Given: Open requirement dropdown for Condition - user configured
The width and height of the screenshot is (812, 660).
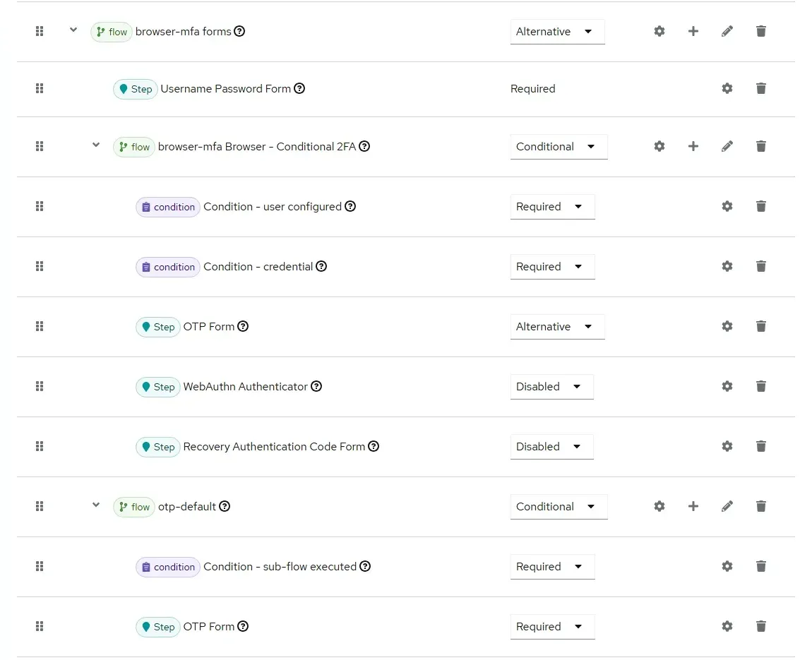Looking at the screenshot, I should pos(553,207).
